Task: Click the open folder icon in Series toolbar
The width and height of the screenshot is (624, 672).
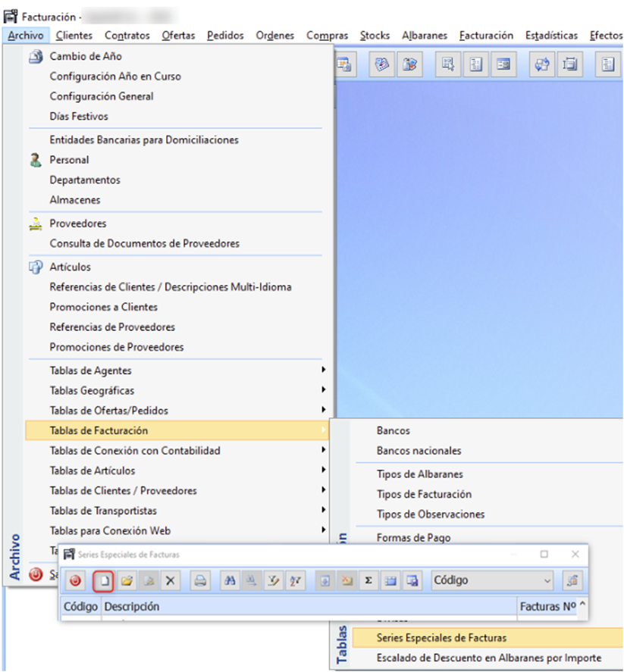Action: point(127,581)
